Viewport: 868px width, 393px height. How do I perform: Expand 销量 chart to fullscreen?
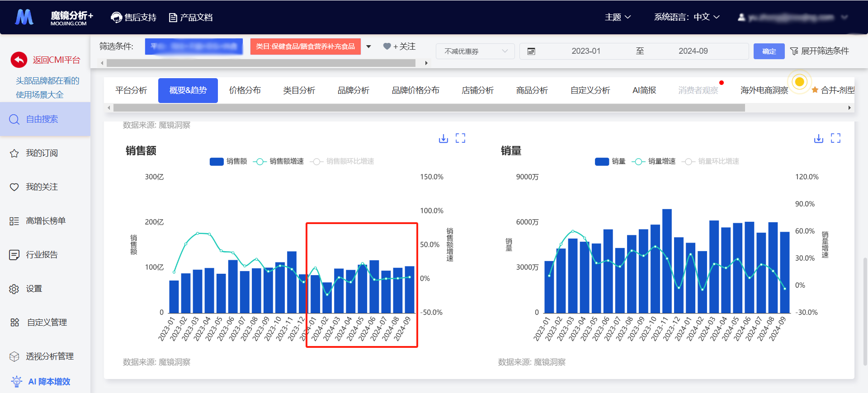point(835,138)
